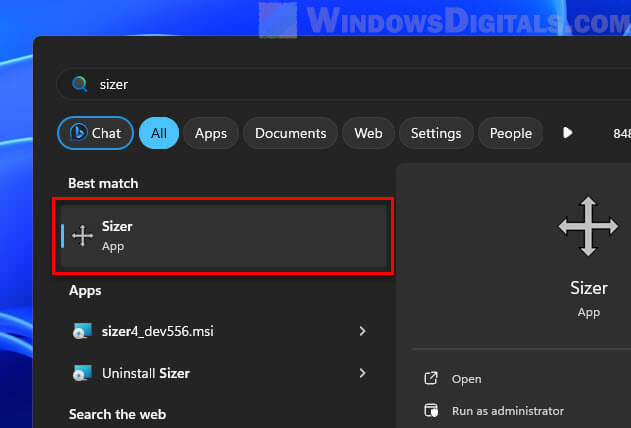Switch to the Web filter tab

tap(368, 133)
